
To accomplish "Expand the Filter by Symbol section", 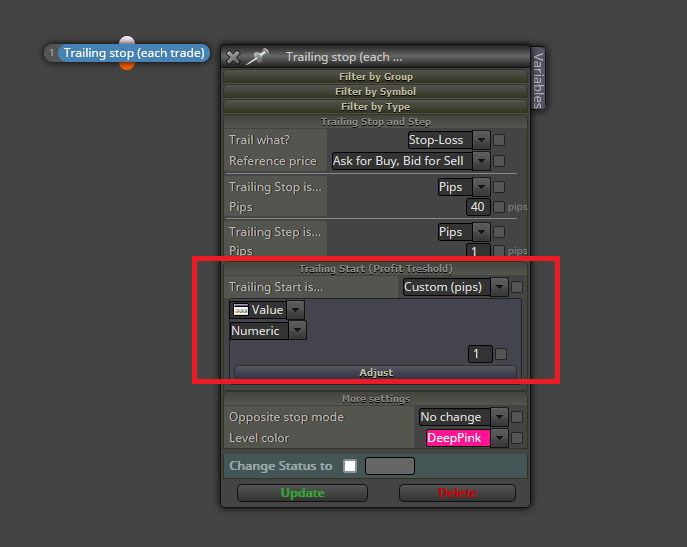I will click(375, 92).
